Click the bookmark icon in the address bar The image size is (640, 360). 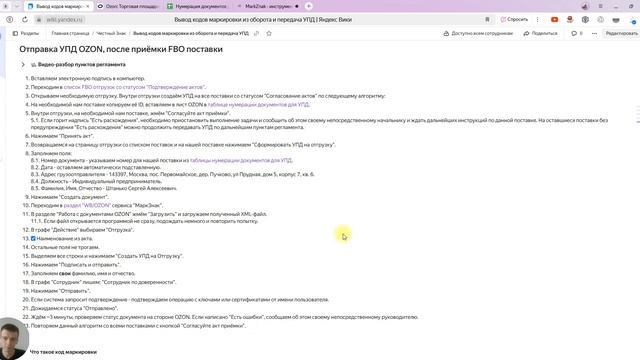point(487,19)
